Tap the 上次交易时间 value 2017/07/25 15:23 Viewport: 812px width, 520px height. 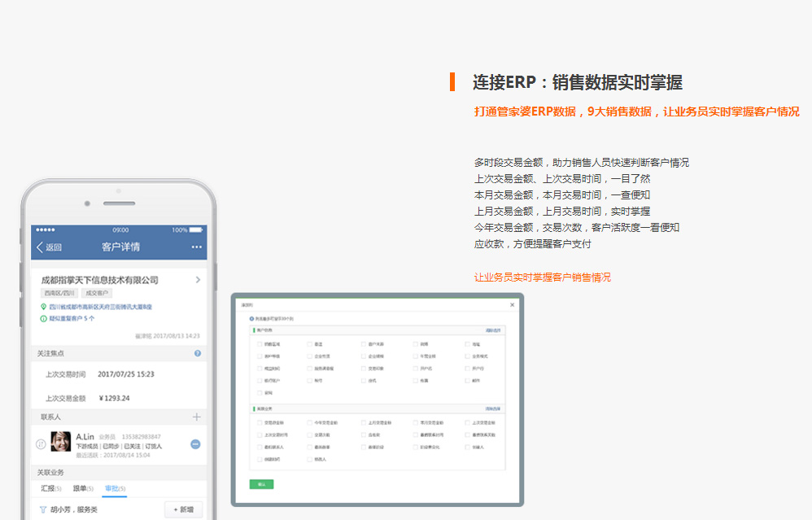(126, 374)
